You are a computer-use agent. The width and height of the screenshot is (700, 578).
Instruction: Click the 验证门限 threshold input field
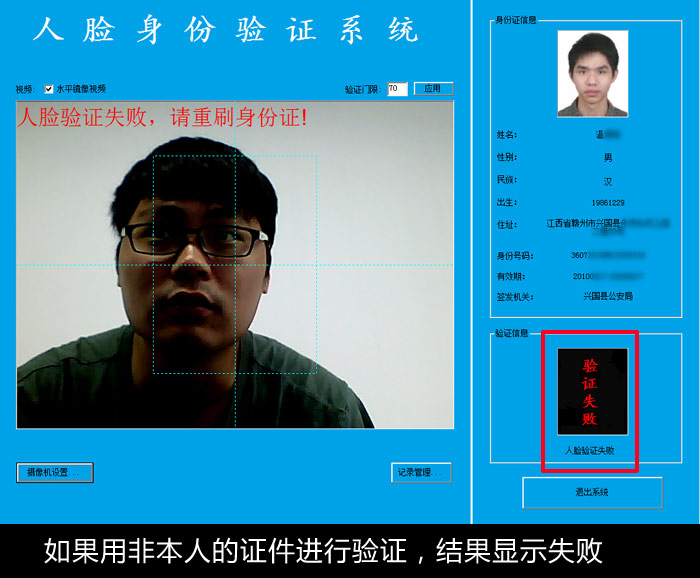coord(396,89)
